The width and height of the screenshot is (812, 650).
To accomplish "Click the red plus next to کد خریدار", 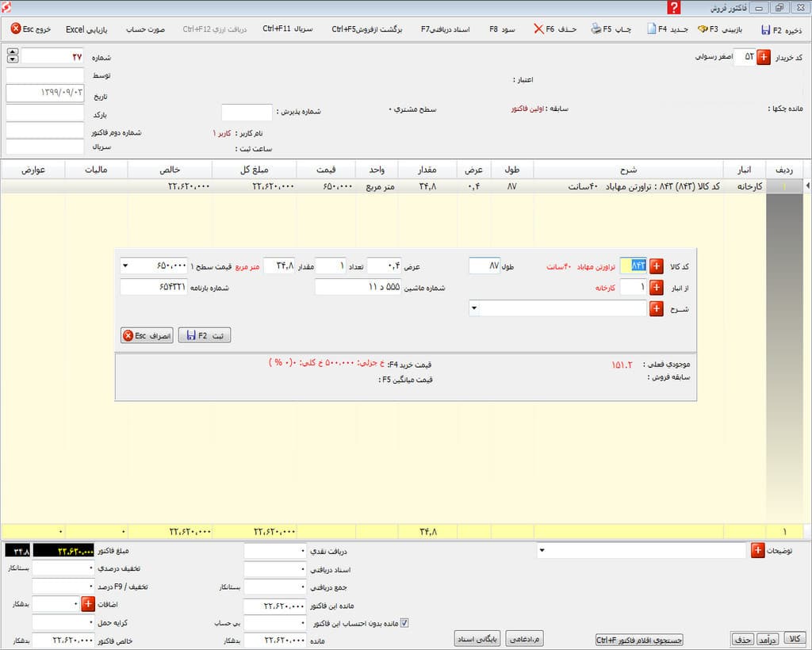I will 764,57.
